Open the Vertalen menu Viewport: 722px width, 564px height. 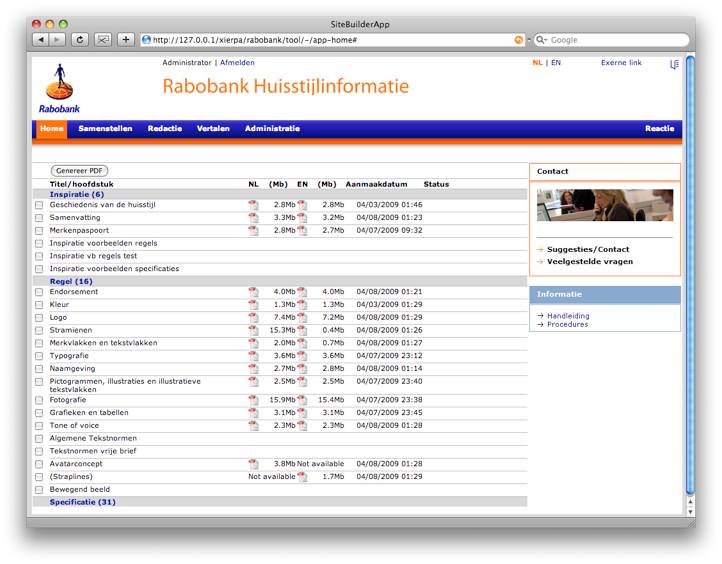213,128
